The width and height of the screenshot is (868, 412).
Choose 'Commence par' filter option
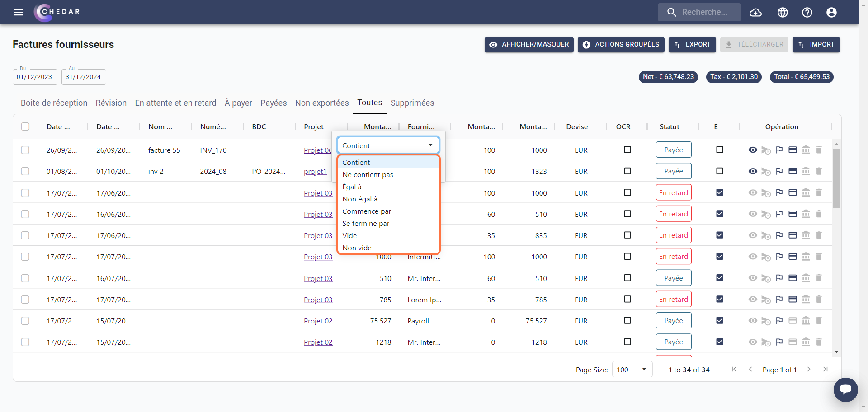coord(388,211)
